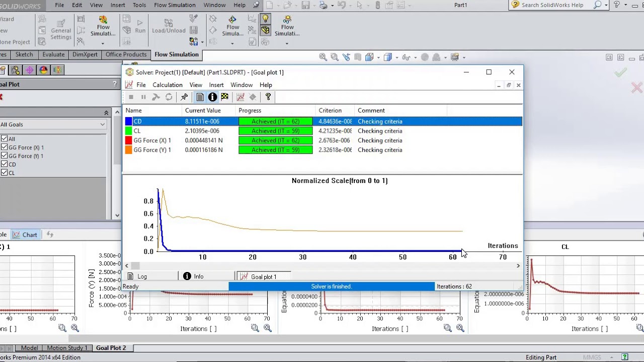
Task: Click the checkered flag Goals icon
Action: pos(224,97)
